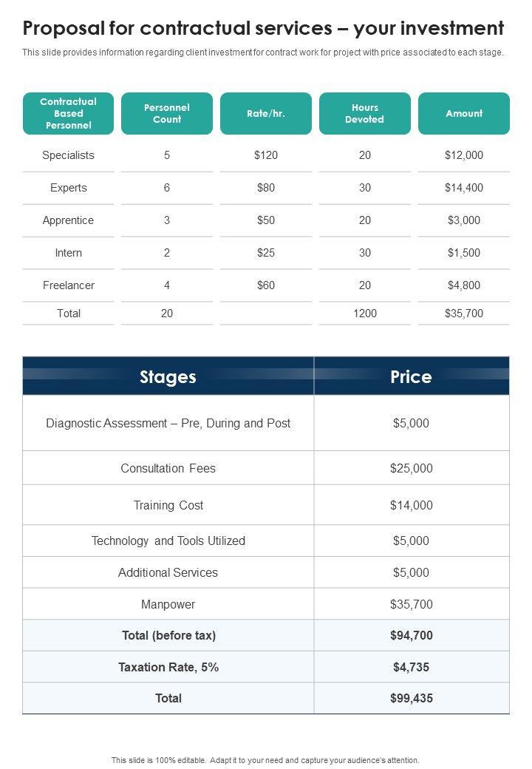The width and height of the screenshot is (532, 769).
Task: Click the Price table header
Action: 411,376
